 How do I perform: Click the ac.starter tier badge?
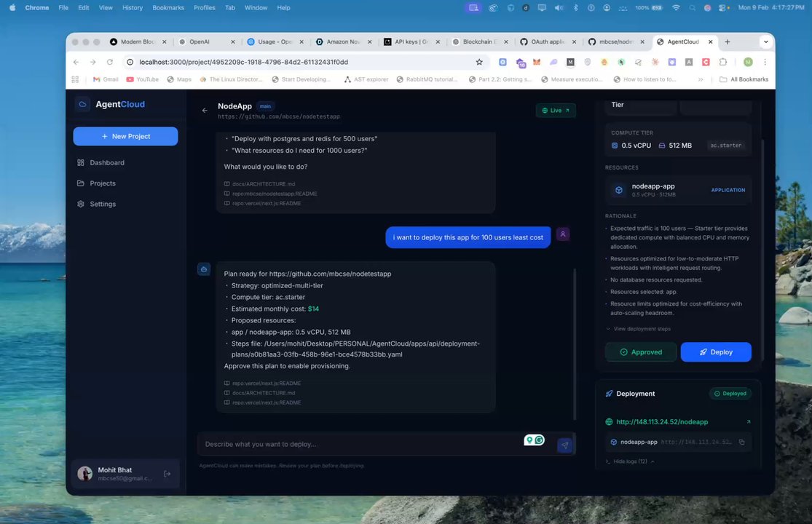(725, 146)
